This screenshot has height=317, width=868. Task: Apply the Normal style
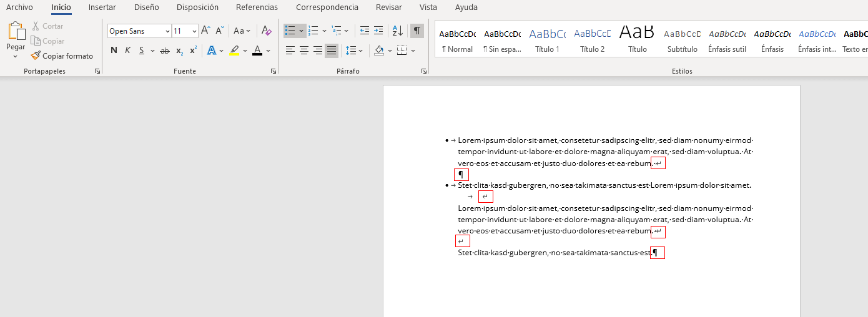tap(458, 39)
